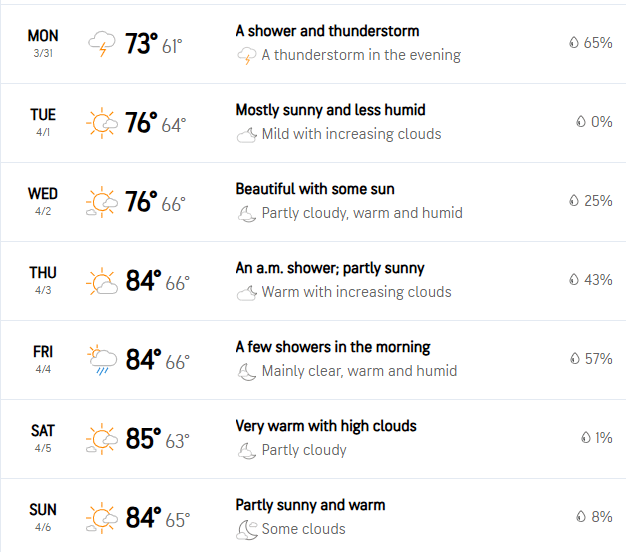Click the raindrop icon beside 57%
Image resolution: width=626 pixels, height=552 pixels.
coord(574,358)
